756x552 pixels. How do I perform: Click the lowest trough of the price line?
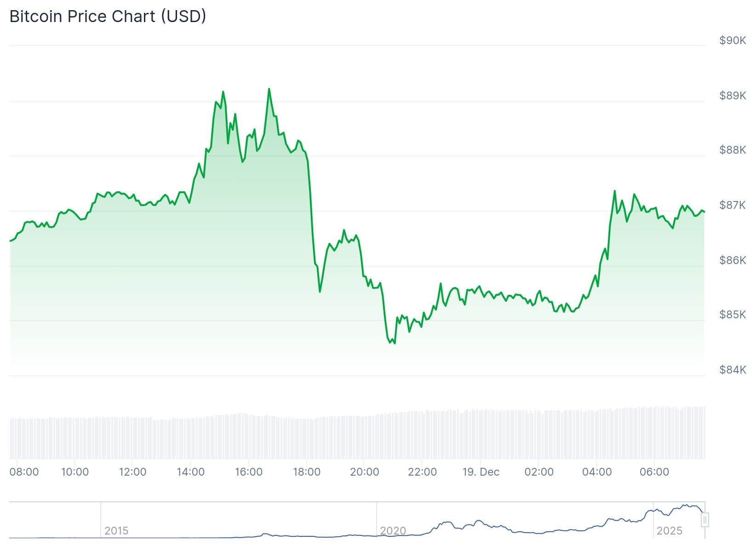(x=395, y=343)
